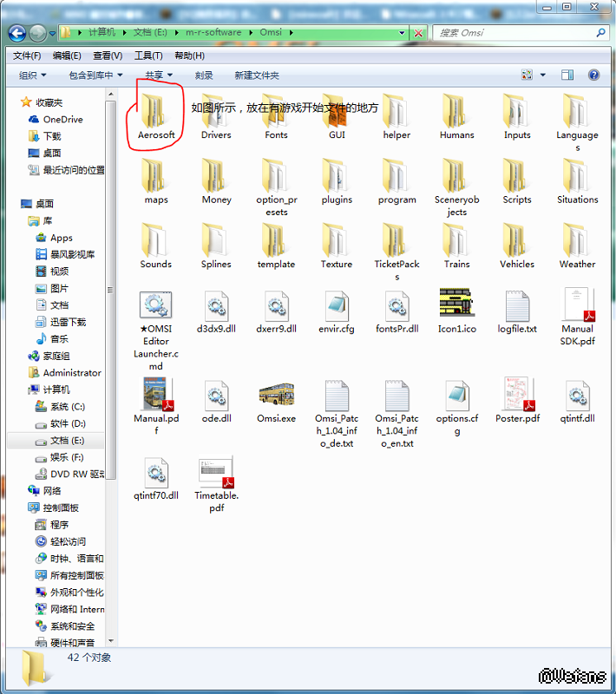The image size is (616, 694).
Task: Select the Poster.pdf file
Action: 517,400
